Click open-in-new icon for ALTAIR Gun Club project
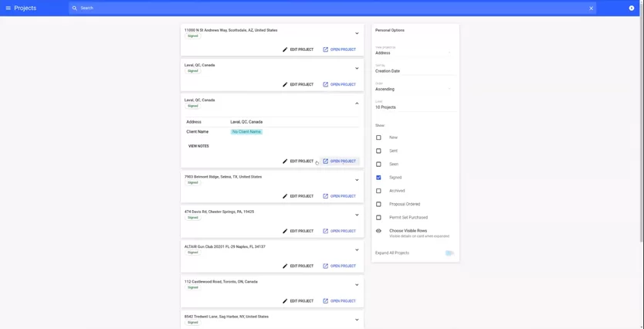The image size is (644, 329). pos(325,266)
